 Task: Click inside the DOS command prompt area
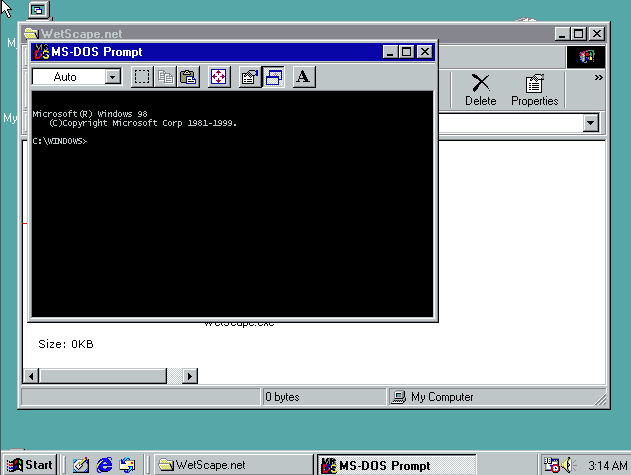click(232, 204)
